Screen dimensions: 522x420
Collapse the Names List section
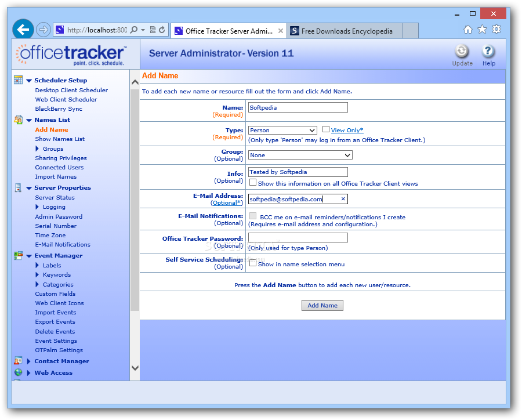click(29, 120)
